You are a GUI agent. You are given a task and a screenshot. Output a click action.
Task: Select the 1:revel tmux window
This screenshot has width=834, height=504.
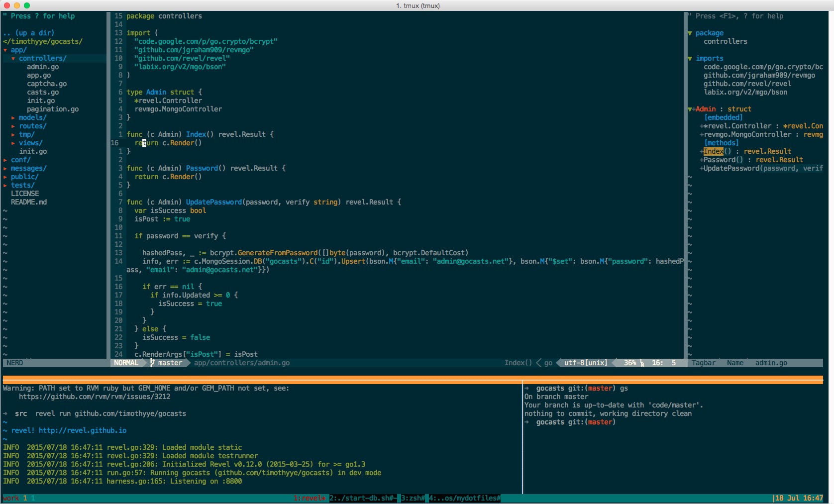[310, 498]
